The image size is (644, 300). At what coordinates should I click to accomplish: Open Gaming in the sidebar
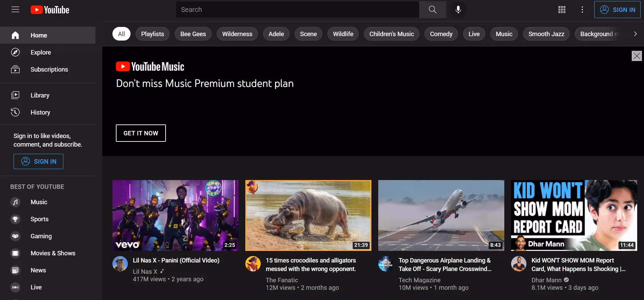click(48, 236)
